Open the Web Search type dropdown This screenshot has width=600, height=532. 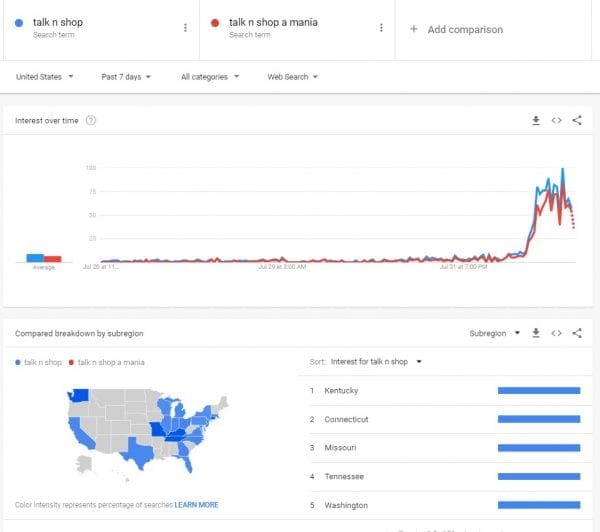point(292,76)
